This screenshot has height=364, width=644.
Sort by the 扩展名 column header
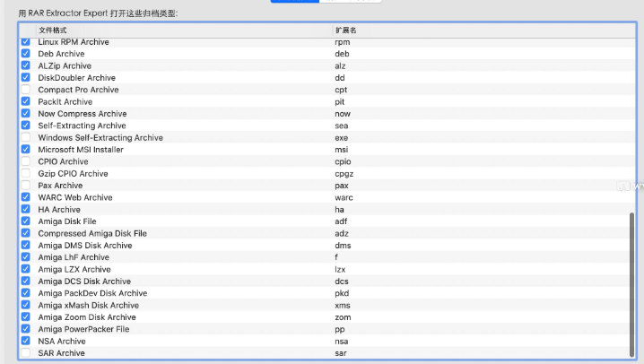483,30
